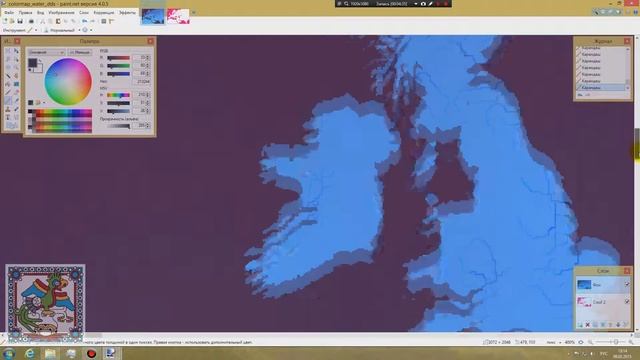640x360 pixels.
Task: Open the Коррекция menu
Action: (x=104, y=13)
